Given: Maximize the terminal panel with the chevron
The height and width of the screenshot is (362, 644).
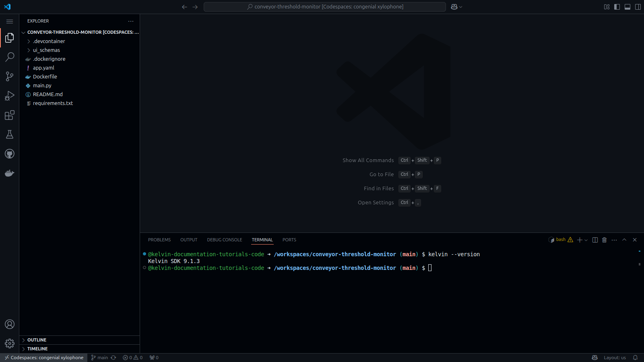Looking at the screenshot, I should [624, 240].
